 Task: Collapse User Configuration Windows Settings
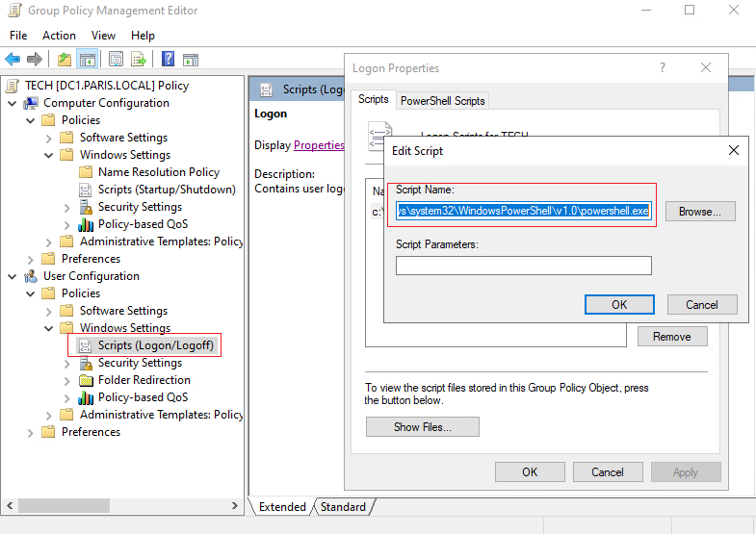pyautogui.click(x=49, y=328)
